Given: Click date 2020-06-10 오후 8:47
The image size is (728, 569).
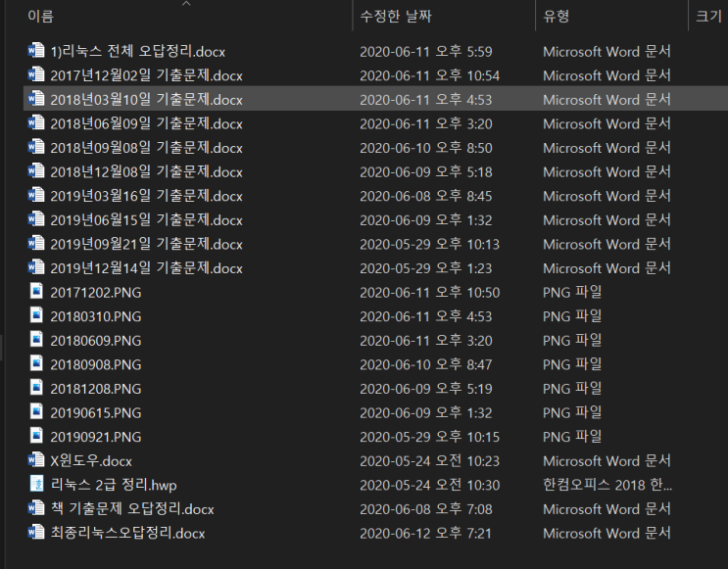Looking at the screenshot, I should click(x=426, y=364).
